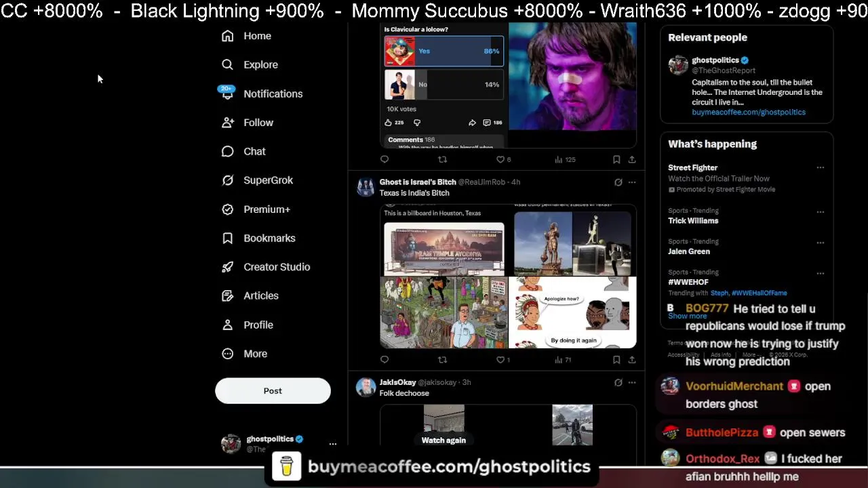Open the #WWEHOF trend

(x=688, y=282)
